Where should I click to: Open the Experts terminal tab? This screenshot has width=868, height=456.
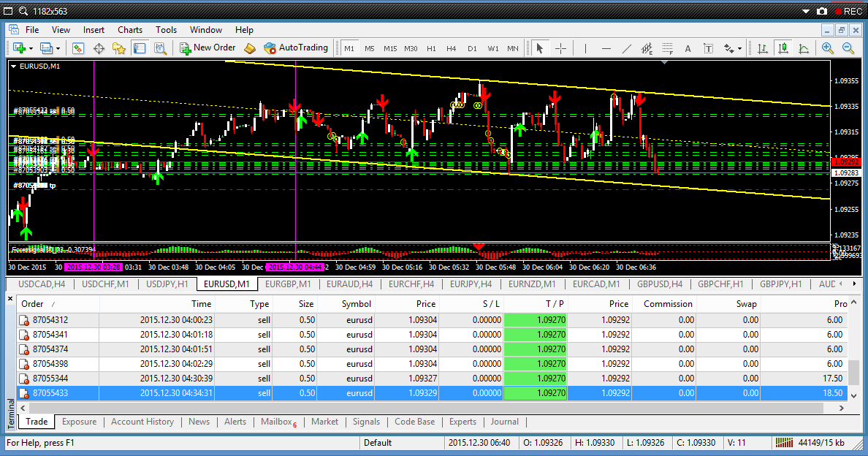click(462, 422)
